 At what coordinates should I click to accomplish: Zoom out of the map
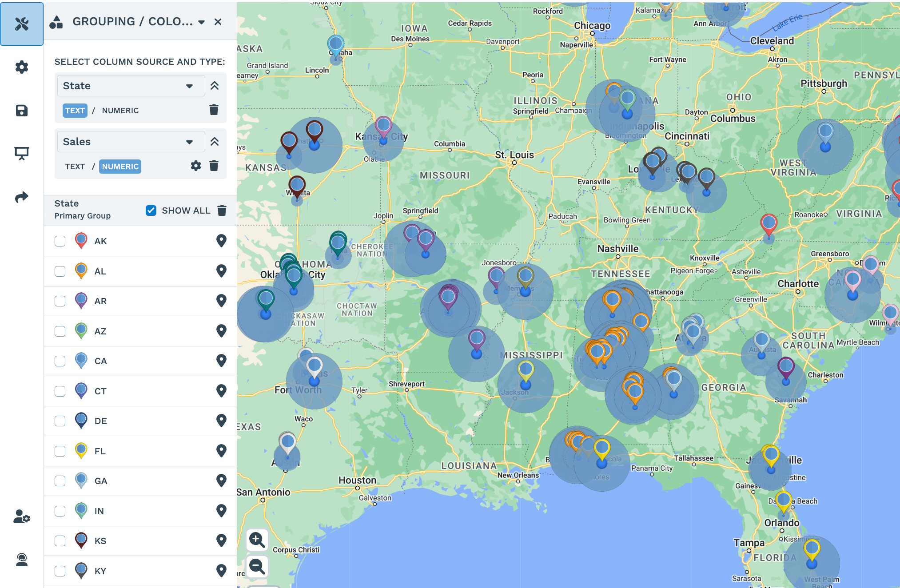257,566
